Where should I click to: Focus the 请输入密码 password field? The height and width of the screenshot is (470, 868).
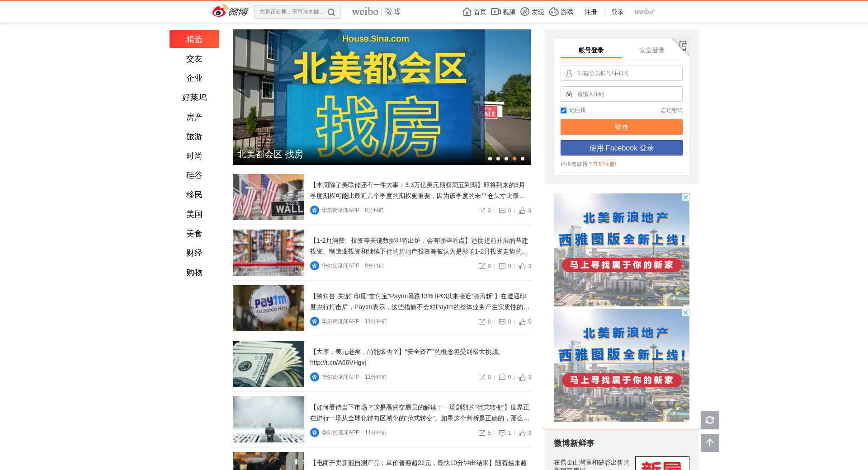(622, 94)
